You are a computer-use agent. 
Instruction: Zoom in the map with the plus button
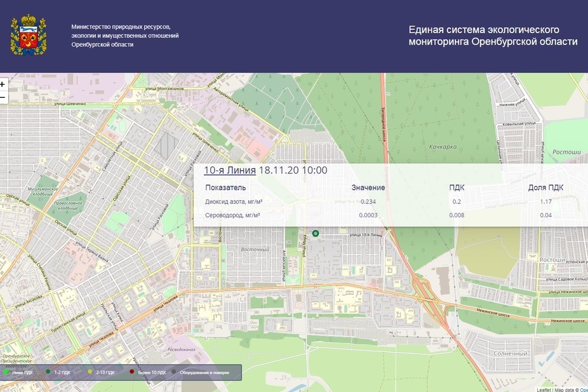(x=3, y=84)
